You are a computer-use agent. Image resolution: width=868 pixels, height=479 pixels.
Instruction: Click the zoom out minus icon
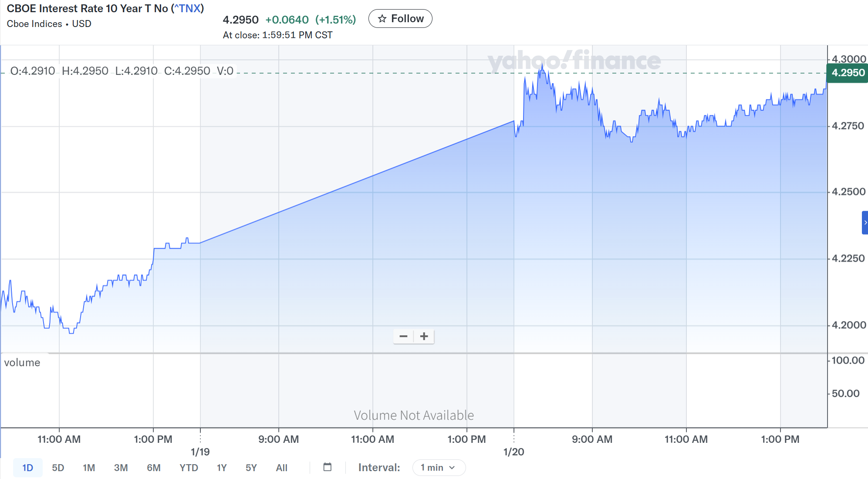point(403,336)
